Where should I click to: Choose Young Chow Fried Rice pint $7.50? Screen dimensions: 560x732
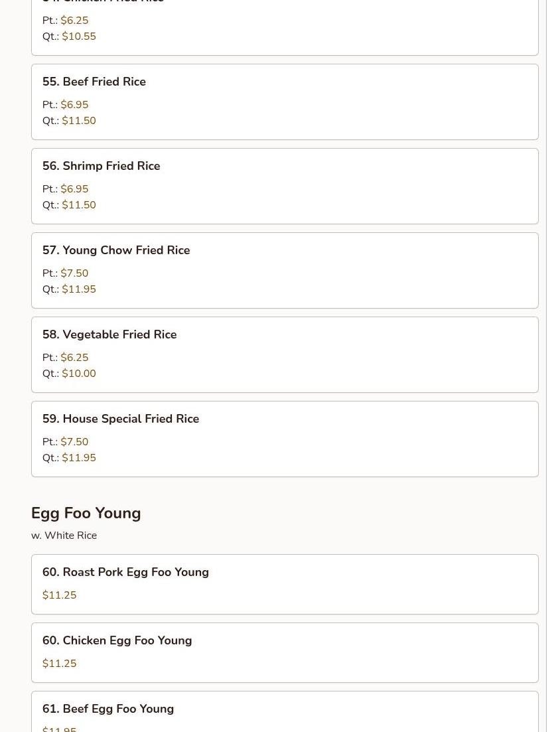(x=74, y=273)
